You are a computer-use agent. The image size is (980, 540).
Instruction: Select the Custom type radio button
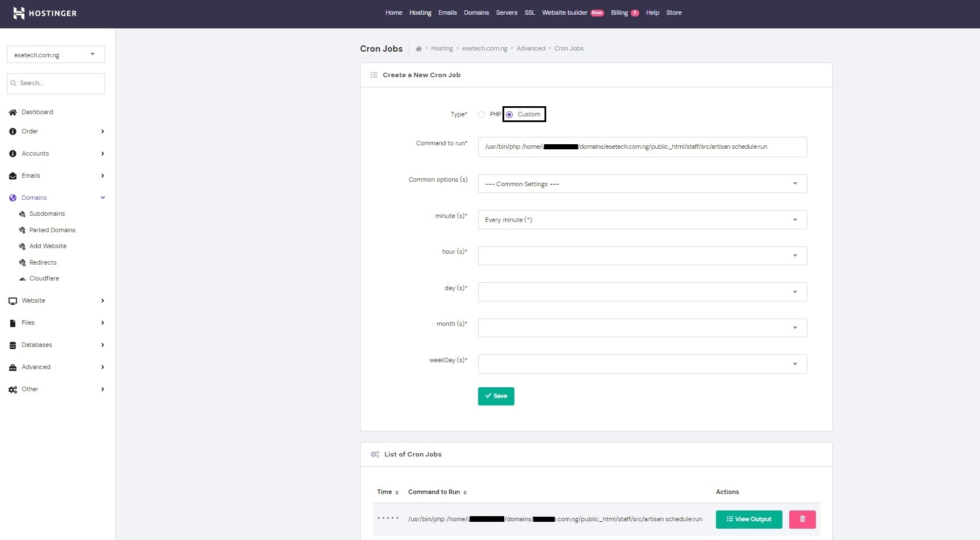(509, 115)
